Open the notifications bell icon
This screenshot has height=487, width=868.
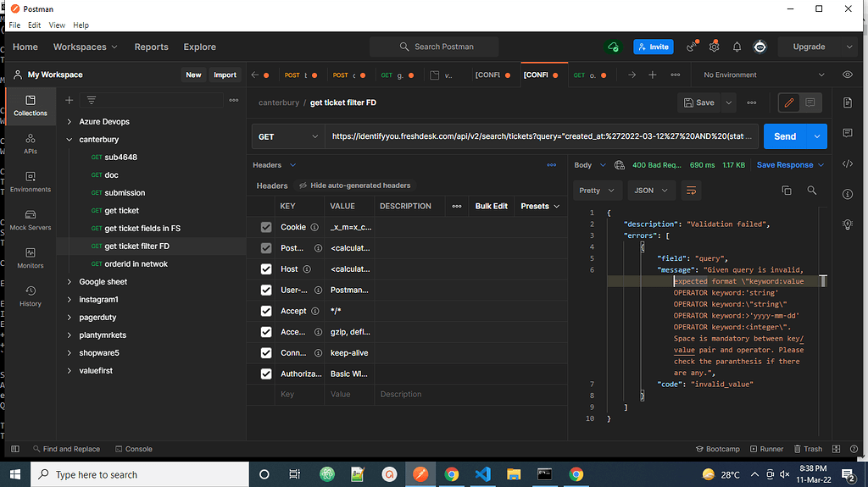(x=737, y=47)
